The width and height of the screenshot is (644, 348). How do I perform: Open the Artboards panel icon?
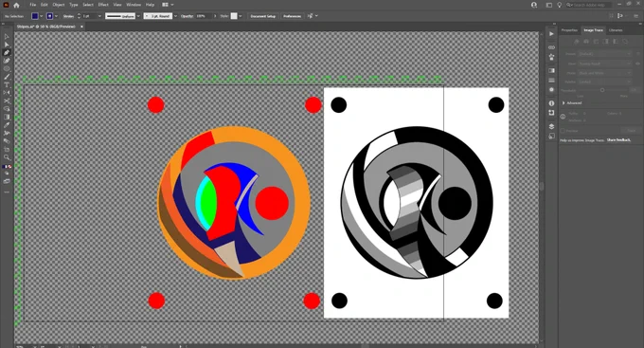551,113
